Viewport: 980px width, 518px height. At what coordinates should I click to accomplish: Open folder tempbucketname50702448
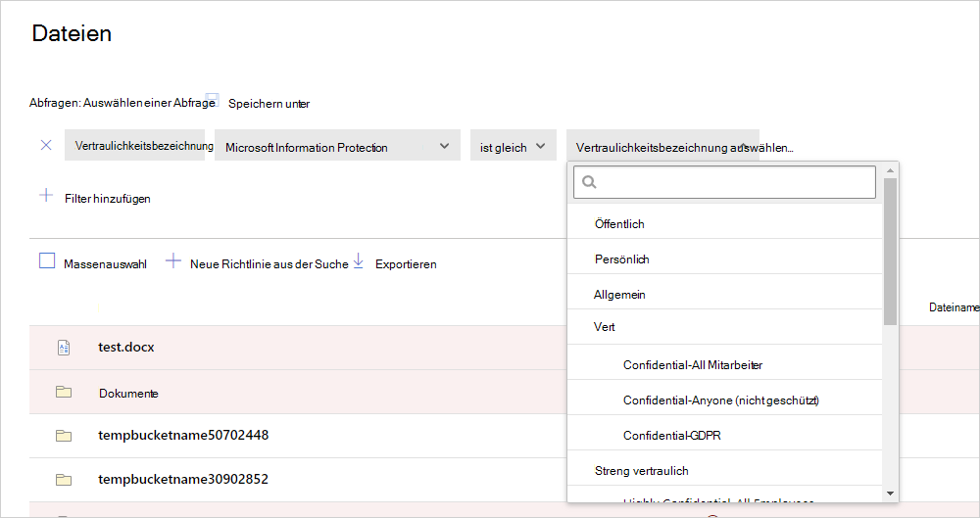(183, 435)
